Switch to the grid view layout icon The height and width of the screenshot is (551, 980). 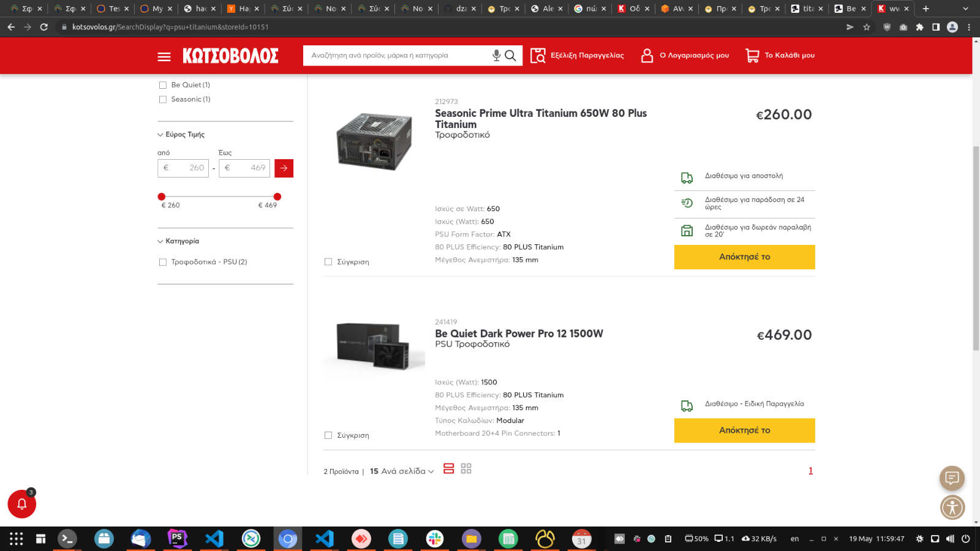pos(466,468)
